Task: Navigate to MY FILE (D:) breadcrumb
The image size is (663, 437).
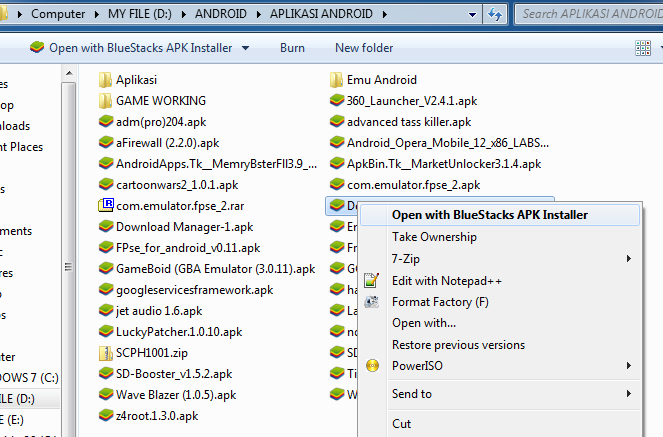Action: tap(140, 14)
